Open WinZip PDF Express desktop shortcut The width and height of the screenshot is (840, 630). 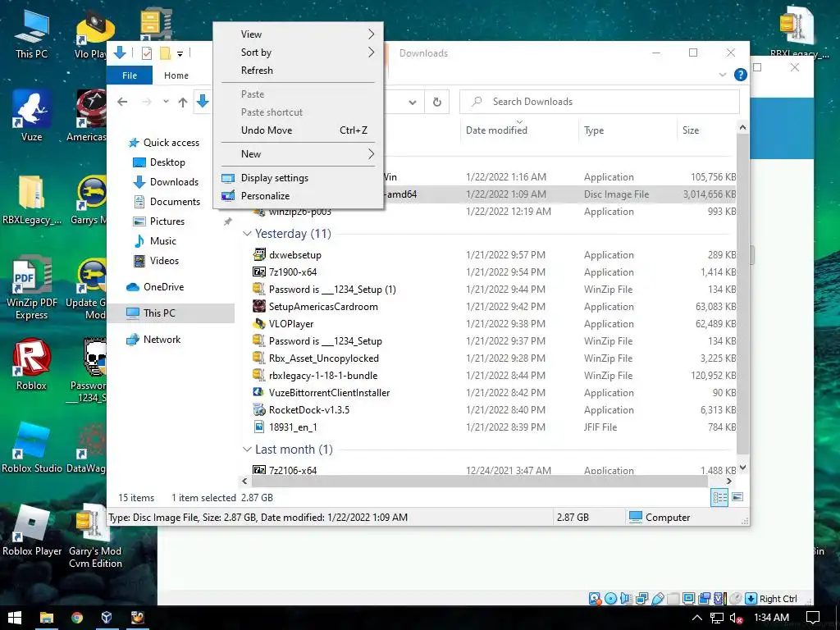[31, 288]
